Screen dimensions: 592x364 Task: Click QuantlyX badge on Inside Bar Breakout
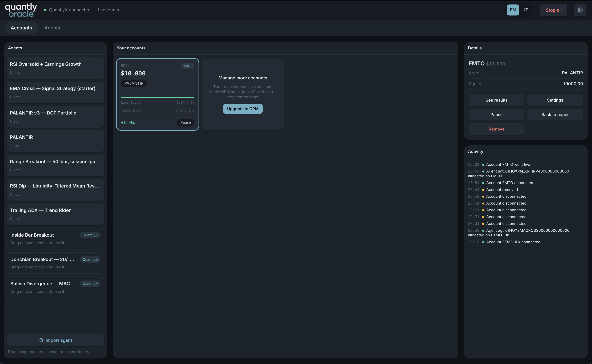(90, 235)
